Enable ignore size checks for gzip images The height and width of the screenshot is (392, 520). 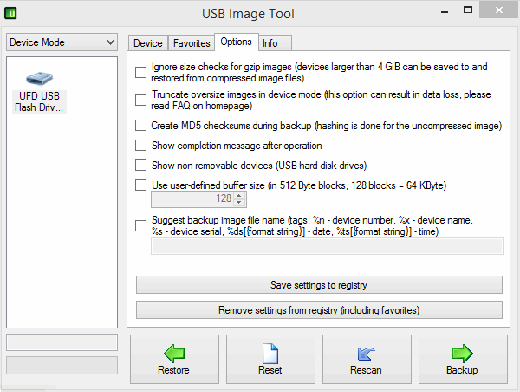[140, 72]
